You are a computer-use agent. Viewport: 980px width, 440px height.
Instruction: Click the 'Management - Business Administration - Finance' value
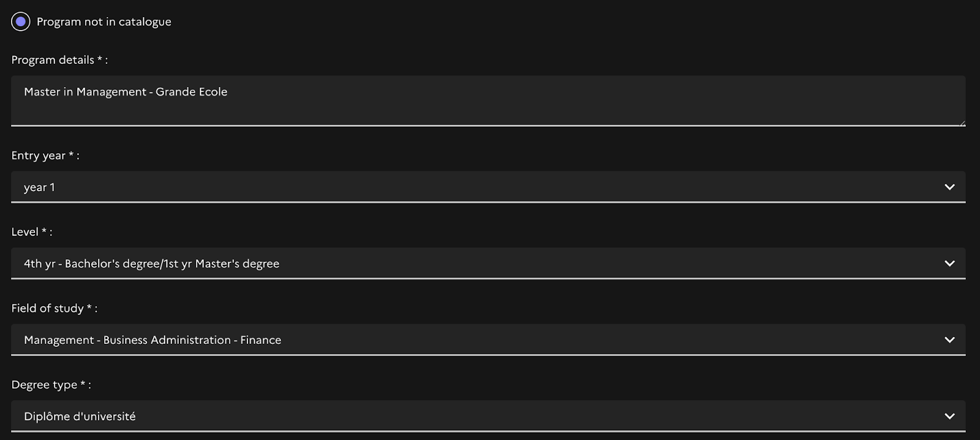tap(153, 340)
